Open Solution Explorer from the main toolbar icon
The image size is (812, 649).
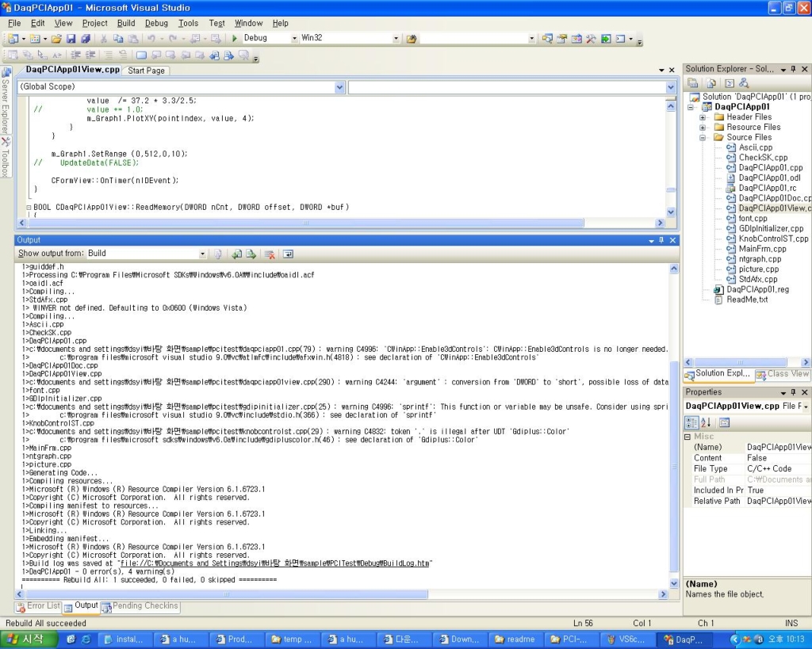click(x=547, y=39)
